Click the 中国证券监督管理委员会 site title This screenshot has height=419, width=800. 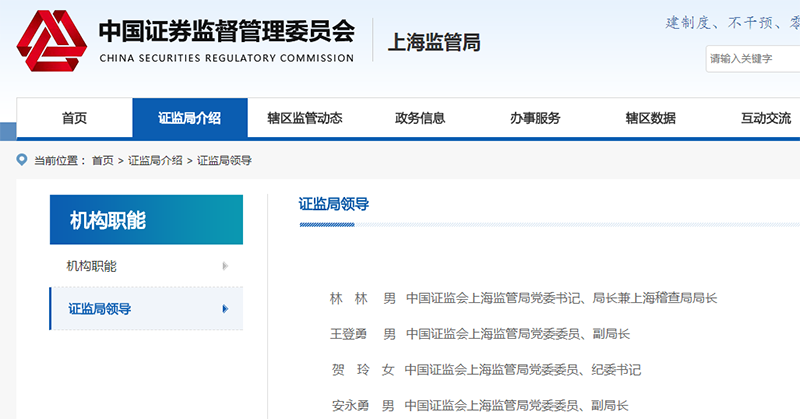pyautogui.click(x=226, y=32)
